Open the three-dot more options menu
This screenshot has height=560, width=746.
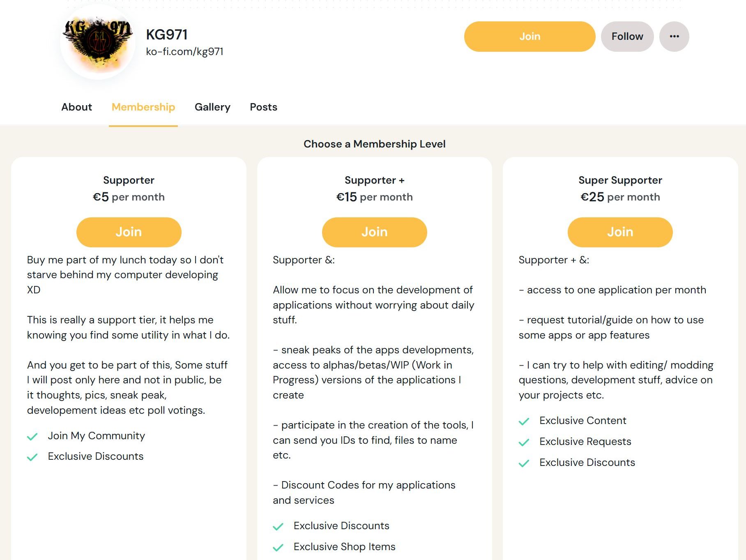(x=674, y=37)
